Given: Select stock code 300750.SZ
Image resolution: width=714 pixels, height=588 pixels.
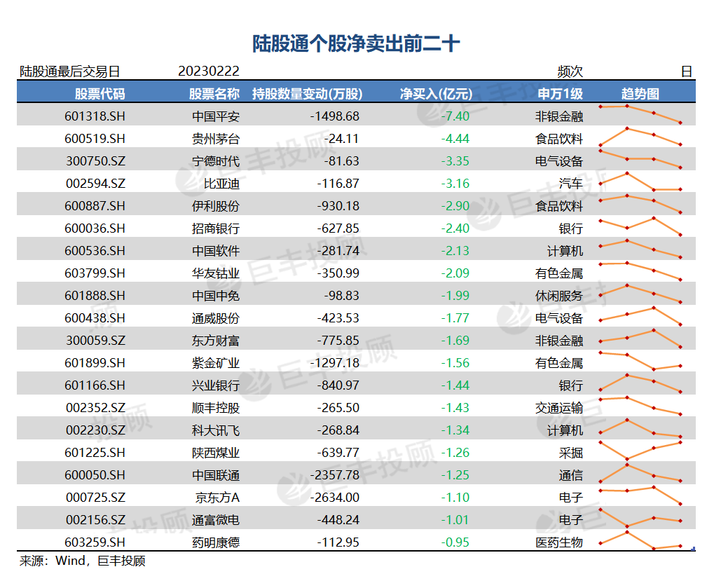Looking at the screenshot, I should (x=95, y=160).
